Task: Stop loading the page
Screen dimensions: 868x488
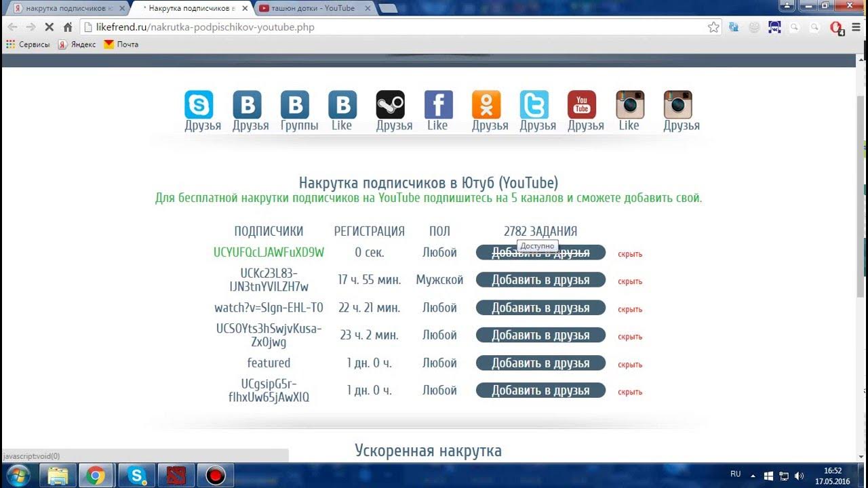Action: (x=50, y=27)
